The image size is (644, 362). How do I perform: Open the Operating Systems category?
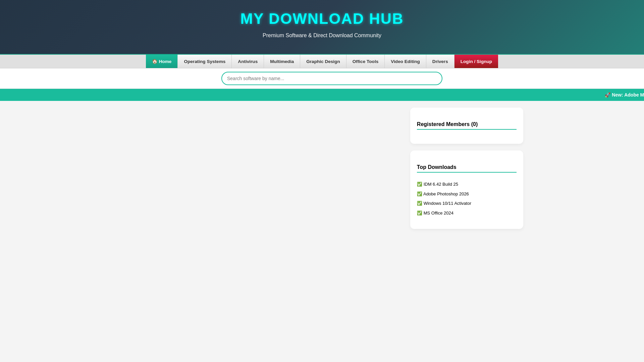tap(205, 61)
